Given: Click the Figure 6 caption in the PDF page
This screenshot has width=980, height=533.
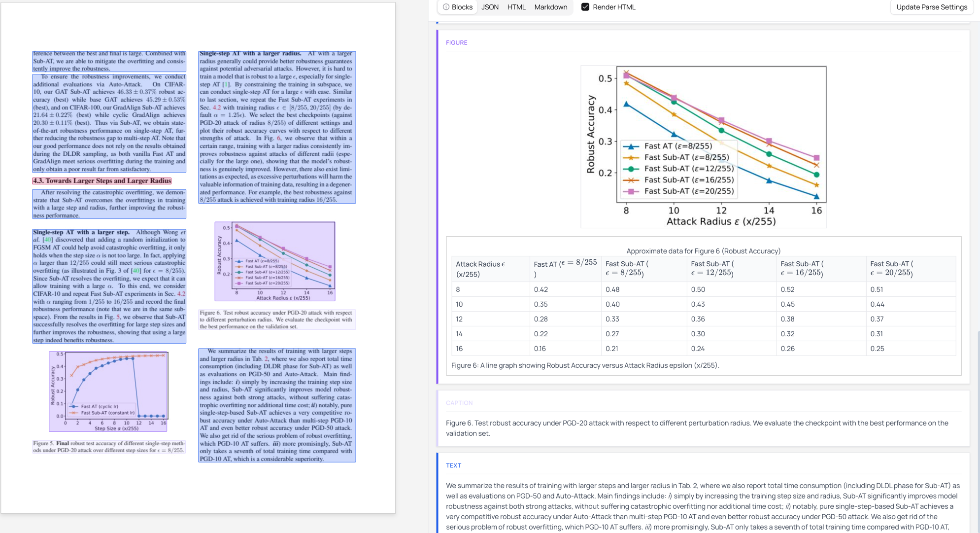Looking at the screenshot, I should 277,320.
